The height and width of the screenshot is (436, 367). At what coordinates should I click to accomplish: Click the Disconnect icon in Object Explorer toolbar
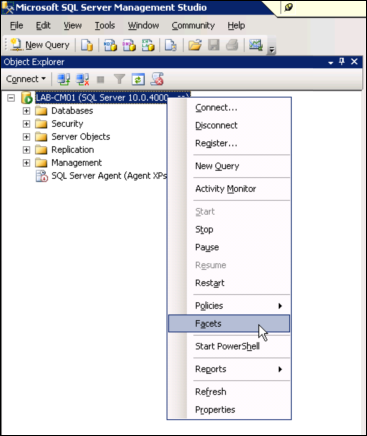[x=82, y=79]
